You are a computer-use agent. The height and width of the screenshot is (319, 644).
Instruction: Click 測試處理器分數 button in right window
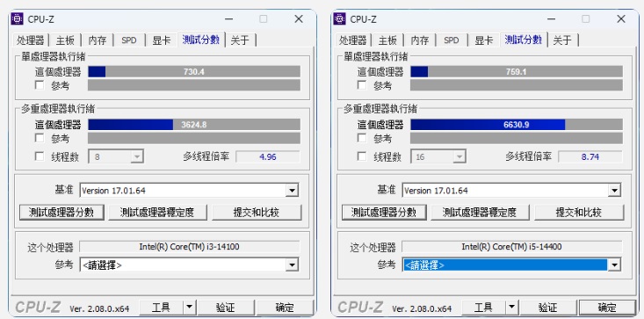click(x=384, y=213)
